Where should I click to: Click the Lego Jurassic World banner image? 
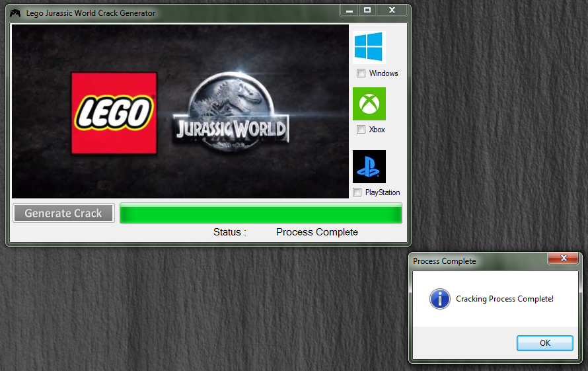(180, 112)
